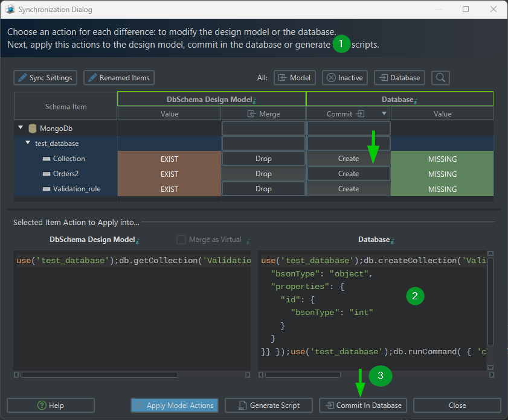This screenshot has height=420, width=508.
Task: Click info icon beside Database column header
Action: click(416, 101)
